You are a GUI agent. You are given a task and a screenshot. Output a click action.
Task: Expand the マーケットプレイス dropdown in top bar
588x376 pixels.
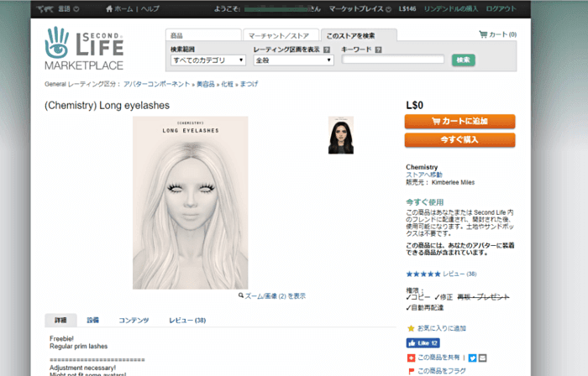tap(360, 9)
